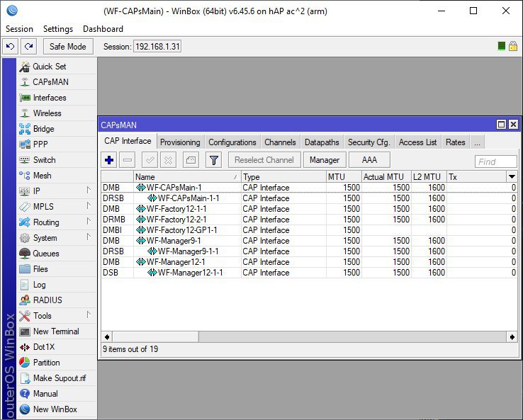Open Interfaces sidebar entry

coord(56,98)
